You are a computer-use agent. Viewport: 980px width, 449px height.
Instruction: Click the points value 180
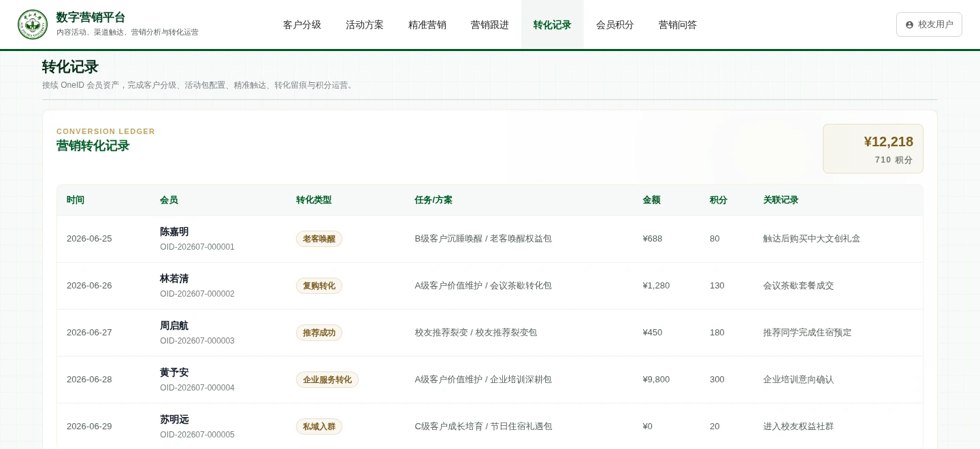[x=717, y=333]
